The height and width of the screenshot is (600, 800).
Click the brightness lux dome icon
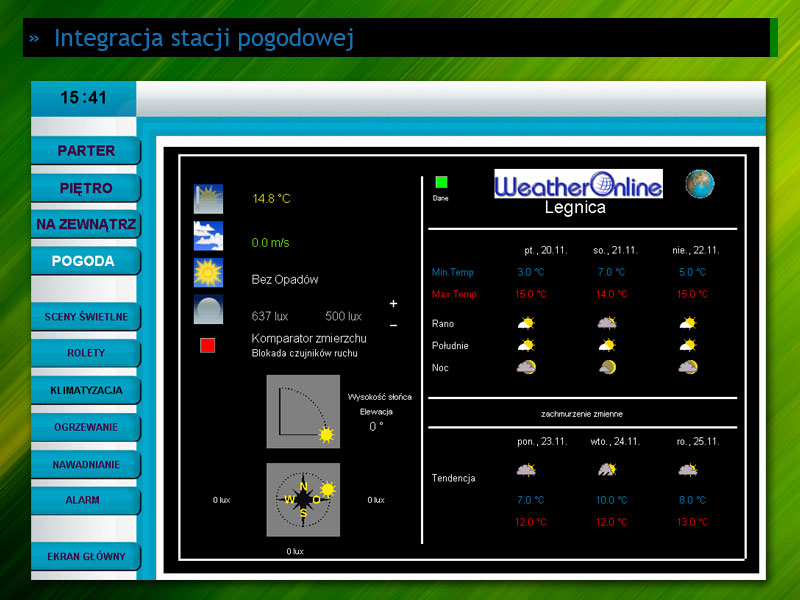pyautogui.click(x=208, y=309)
